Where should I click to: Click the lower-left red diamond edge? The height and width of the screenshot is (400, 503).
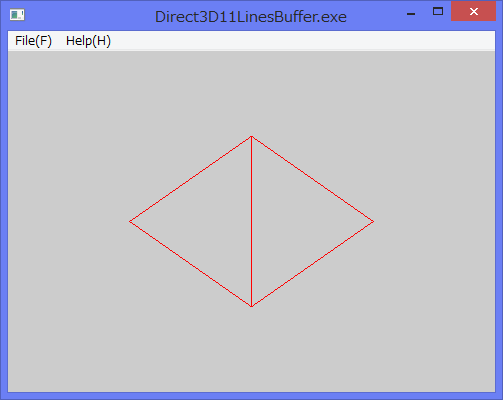pyautogui.click(x=191, y=264)
